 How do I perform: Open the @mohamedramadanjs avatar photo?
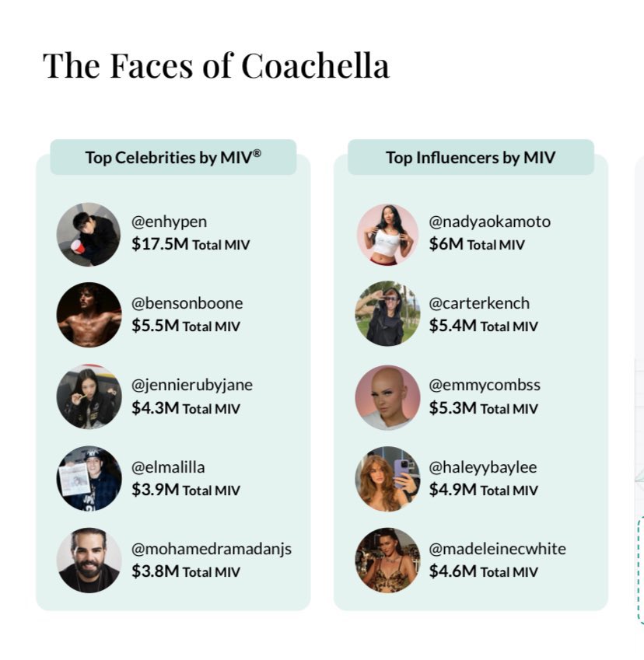(x=89, y=560)
